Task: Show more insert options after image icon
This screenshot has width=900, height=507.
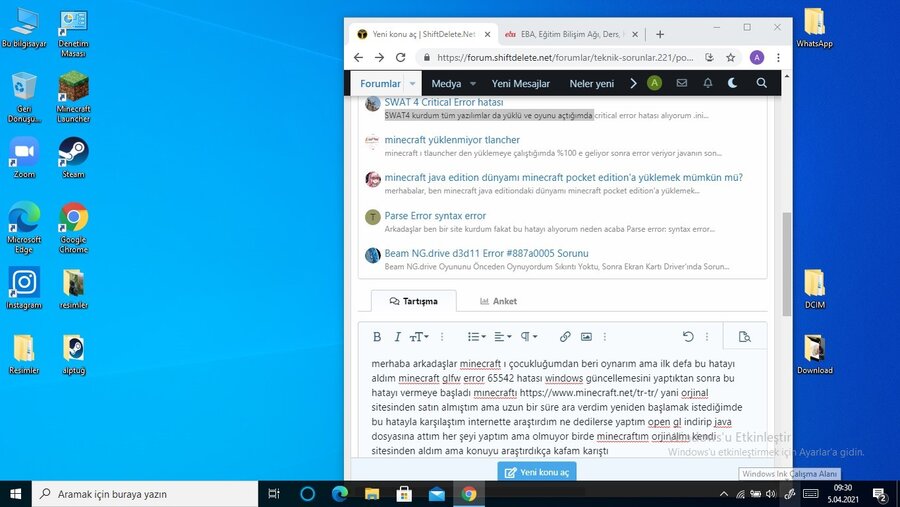Action: [x=604, y=337]
